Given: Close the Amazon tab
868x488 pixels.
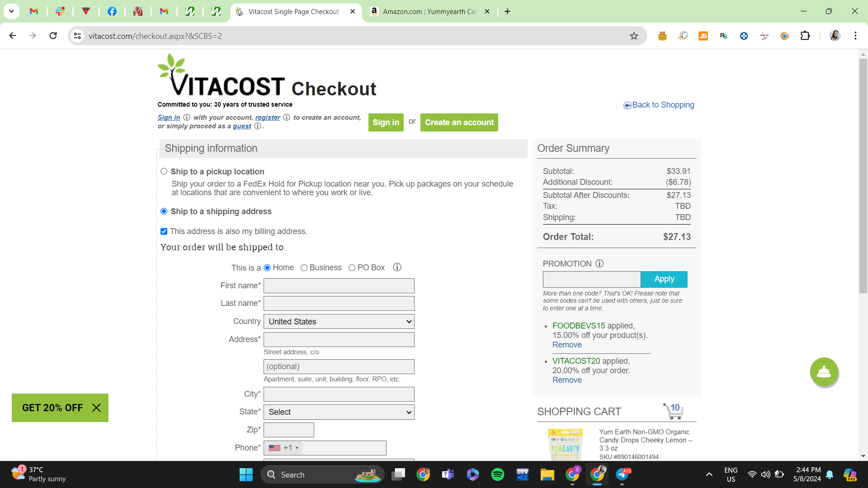Looking at the screenshot, I should pos(487,11).
